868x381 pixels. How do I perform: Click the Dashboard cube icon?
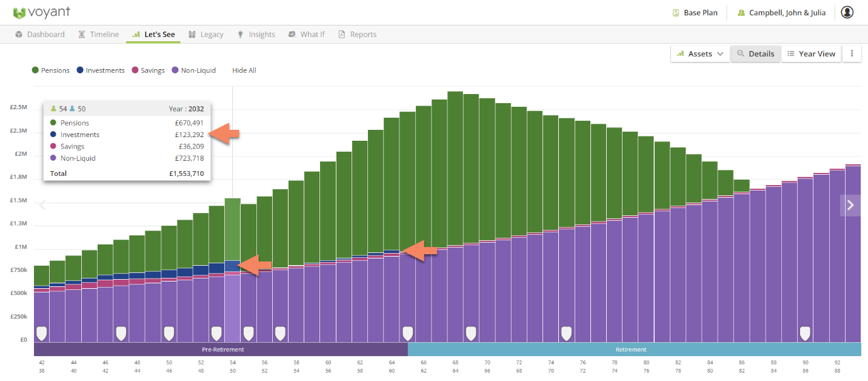coord(19,35)
